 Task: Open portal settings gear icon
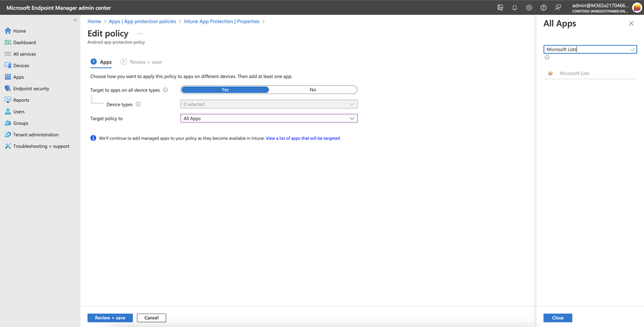coord(529,7)
